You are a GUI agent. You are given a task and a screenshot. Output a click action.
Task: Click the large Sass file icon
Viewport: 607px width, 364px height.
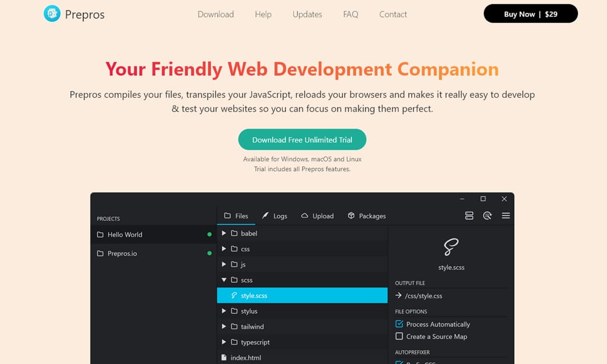click(x=451, y=246)
